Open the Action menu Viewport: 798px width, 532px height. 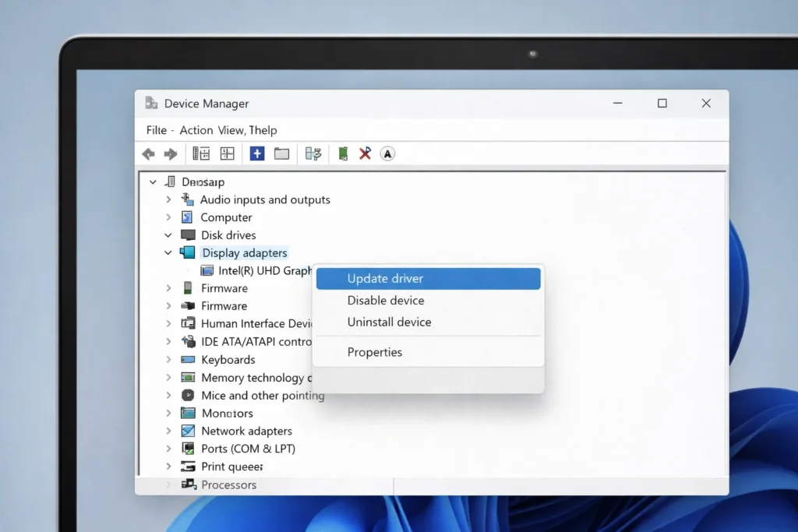pos(196,130)
